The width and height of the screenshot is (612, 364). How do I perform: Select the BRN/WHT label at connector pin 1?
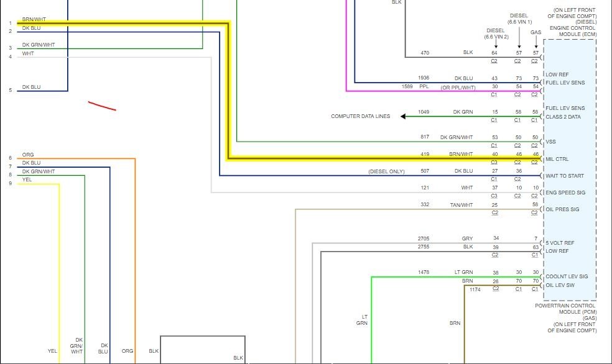coord(34,19)
